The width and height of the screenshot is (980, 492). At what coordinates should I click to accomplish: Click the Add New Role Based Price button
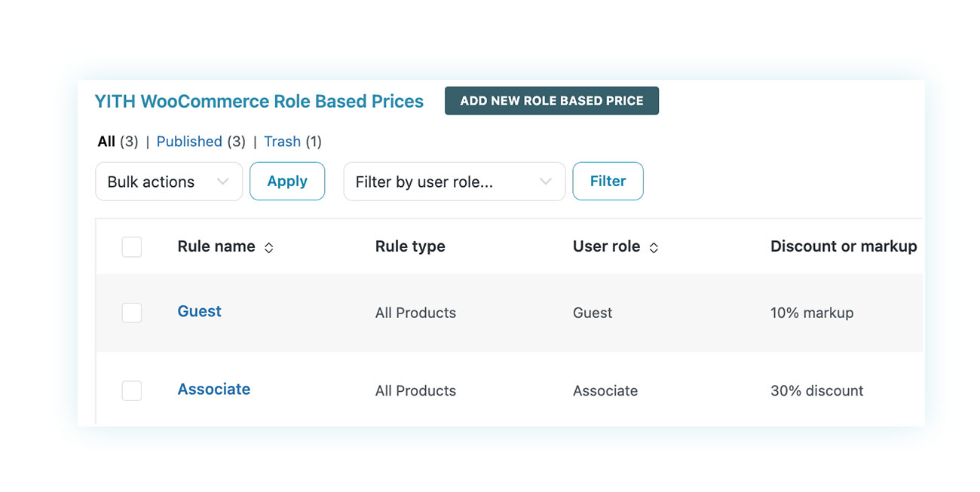(552, 101)
